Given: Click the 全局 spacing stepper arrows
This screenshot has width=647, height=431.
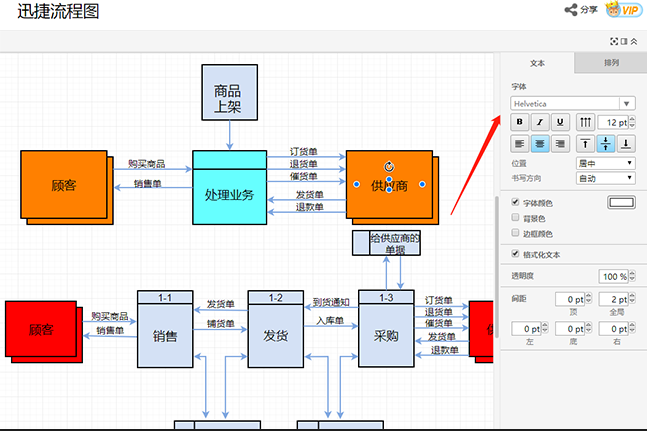Looking at the screenshot, I should tap(632, 299).
